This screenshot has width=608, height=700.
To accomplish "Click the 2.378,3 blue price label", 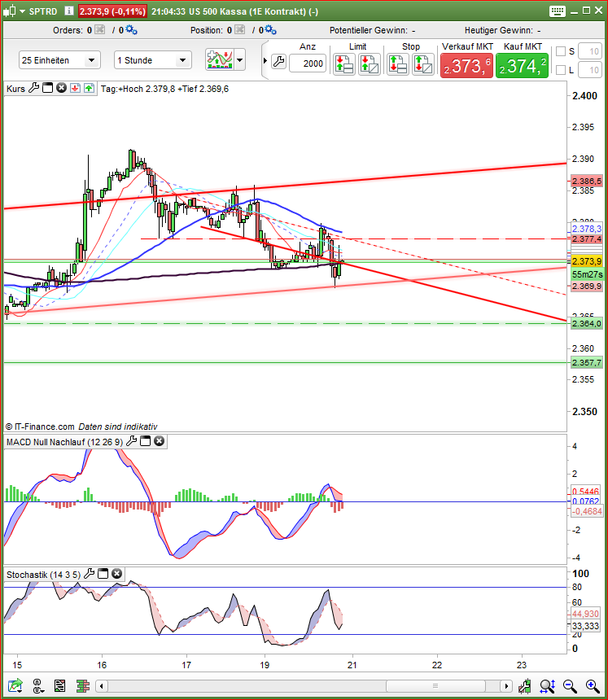I will [587, 229].
